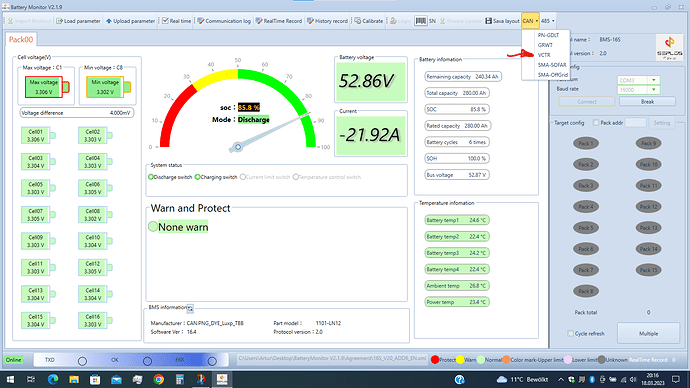Select the Pack 1 oval
Screen dimensions: 690x388
tap(586, 143)
